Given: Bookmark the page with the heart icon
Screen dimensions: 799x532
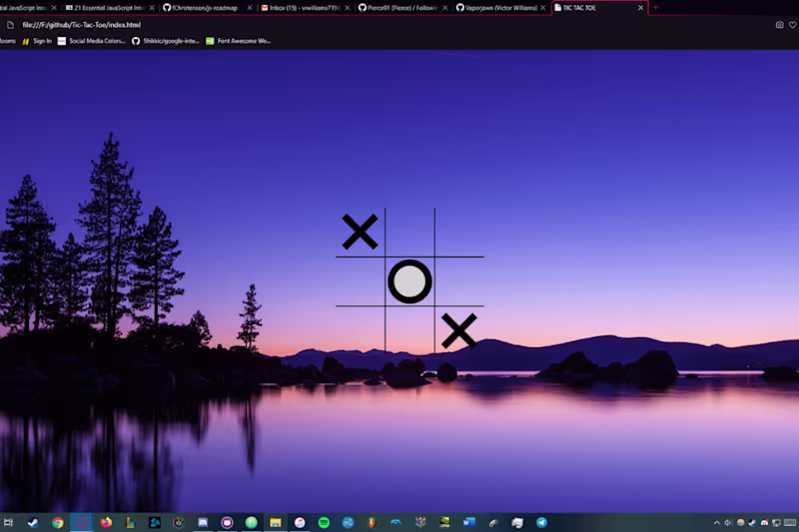Looking at the screenshot, I should pos(792,24).
